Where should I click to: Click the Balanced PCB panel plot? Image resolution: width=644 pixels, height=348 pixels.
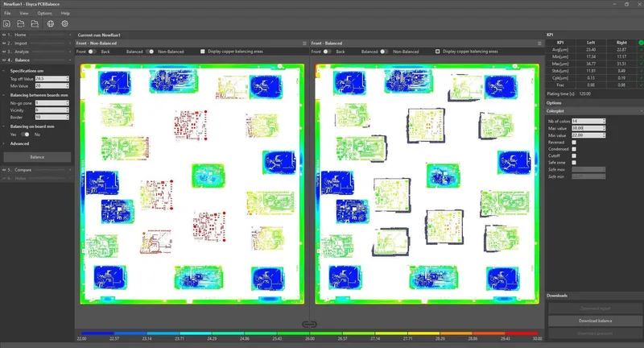click(427, 184)
